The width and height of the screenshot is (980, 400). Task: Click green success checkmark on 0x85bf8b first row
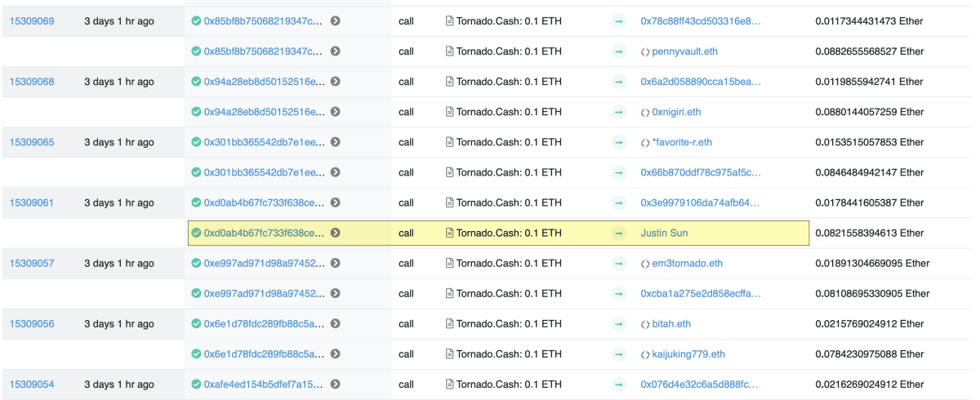coord(196,21)
